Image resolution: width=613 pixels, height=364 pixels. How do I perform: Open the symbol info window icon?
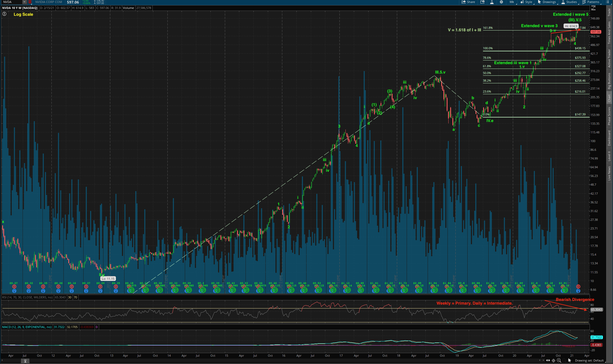[482, 2]
